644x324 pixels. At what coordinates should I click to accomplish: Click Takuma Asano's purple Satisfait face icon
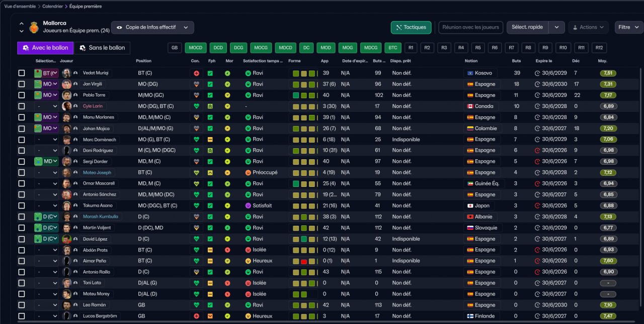(248, 206)
